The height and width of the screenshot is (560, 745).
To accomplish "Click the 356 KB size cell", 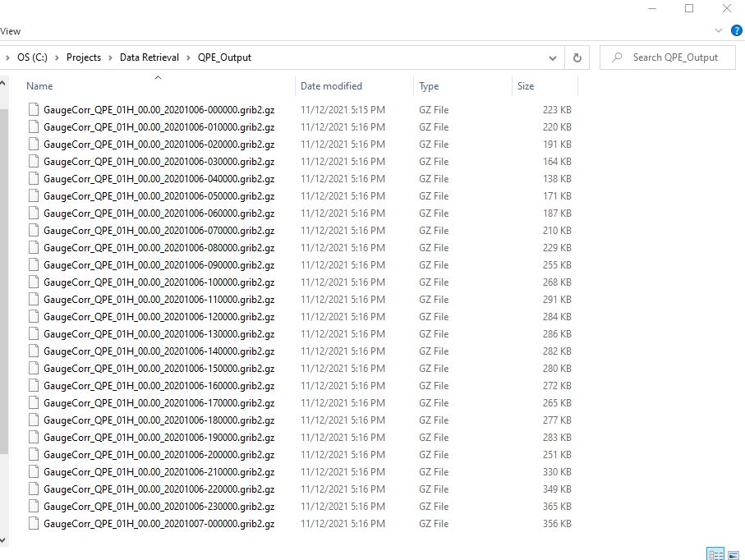I will pyautogui.click(x=557, y=524).
